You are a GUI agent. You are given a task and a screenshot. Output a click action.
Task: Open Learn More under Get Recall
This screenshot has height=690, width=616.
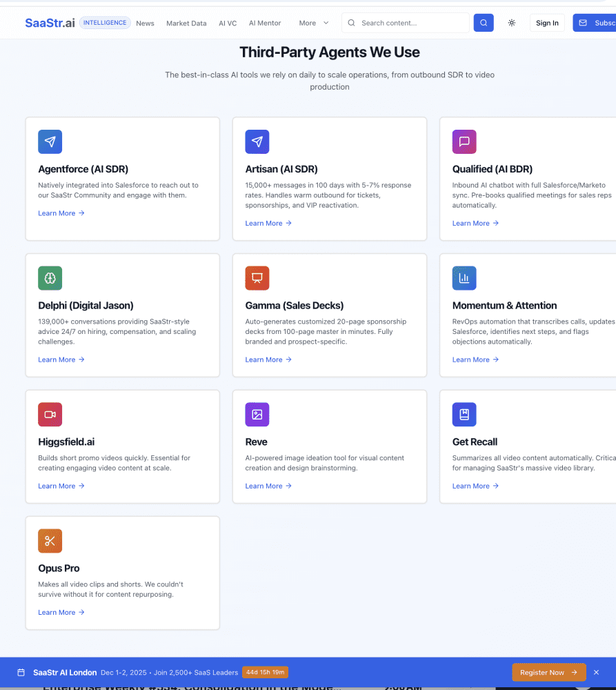point(476,486)
